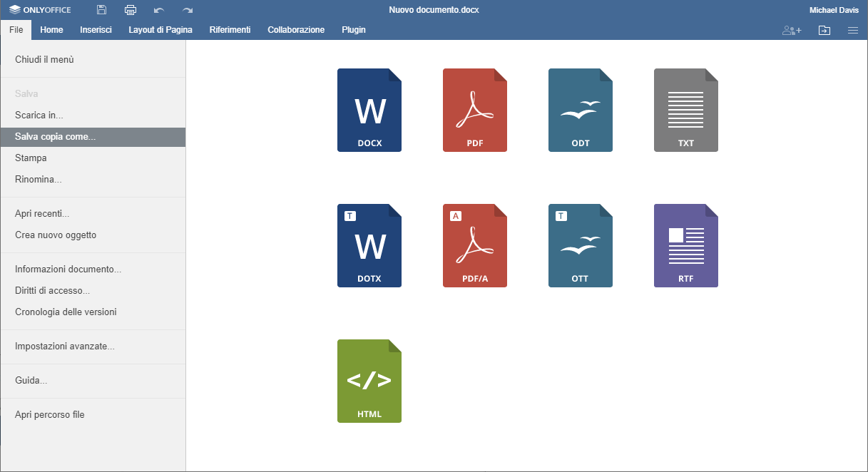This screenshot has width=868, height=472.
Task: Click Chiudi il menù
Action: (44, 60)
